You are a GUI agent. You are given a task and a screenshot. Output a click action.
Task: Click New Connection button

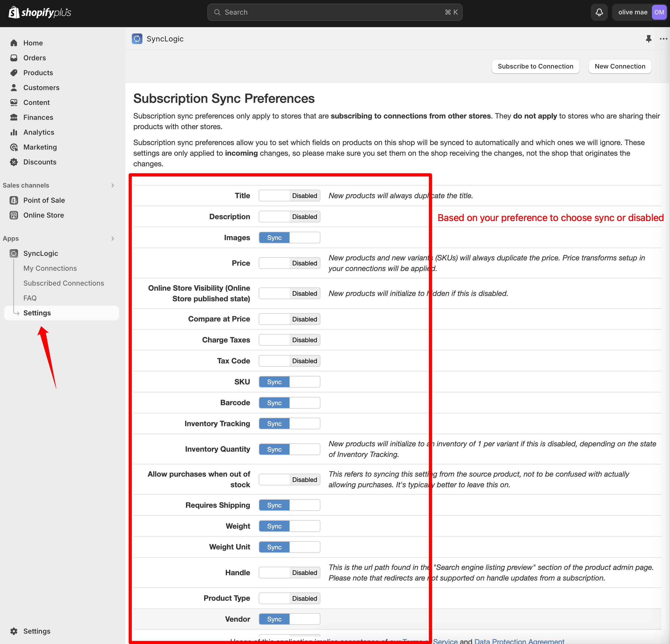[x=620, y=66]
